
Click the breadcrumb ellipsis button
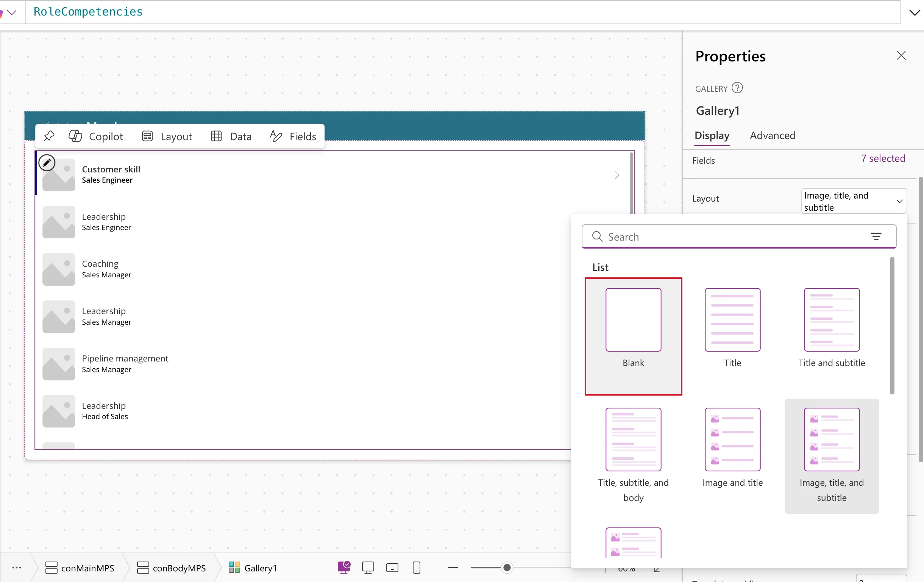[x=17, y=567]
